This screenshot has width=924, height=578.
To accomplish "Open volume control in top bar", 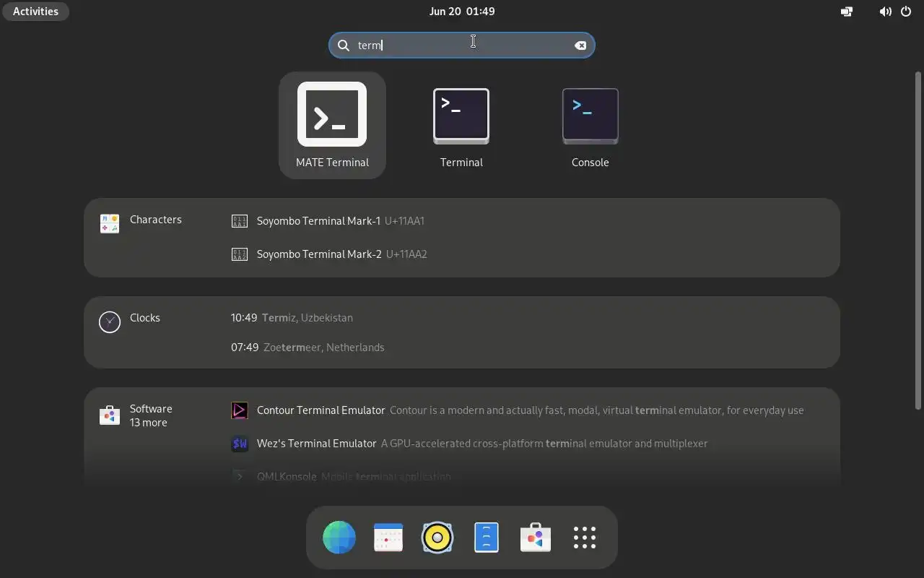I will point(885,12).
